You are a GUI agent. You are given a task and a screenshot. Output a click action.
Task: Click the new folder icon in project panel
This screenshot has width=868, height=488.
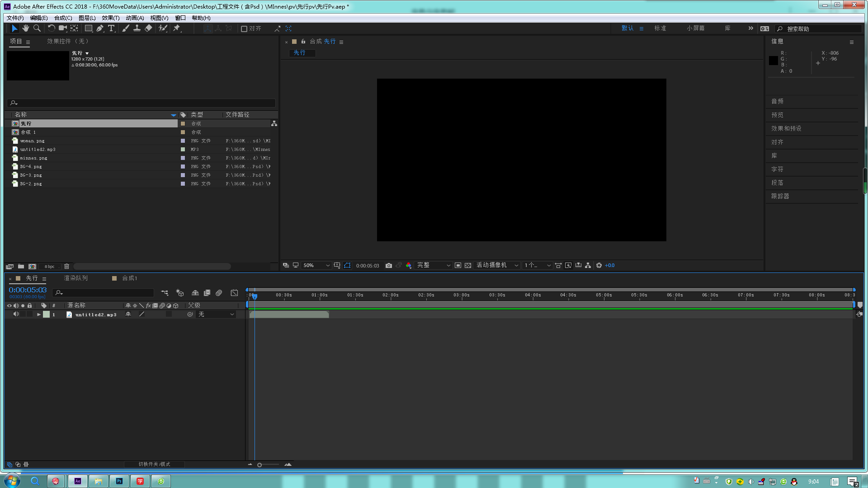tap(21, 267)
